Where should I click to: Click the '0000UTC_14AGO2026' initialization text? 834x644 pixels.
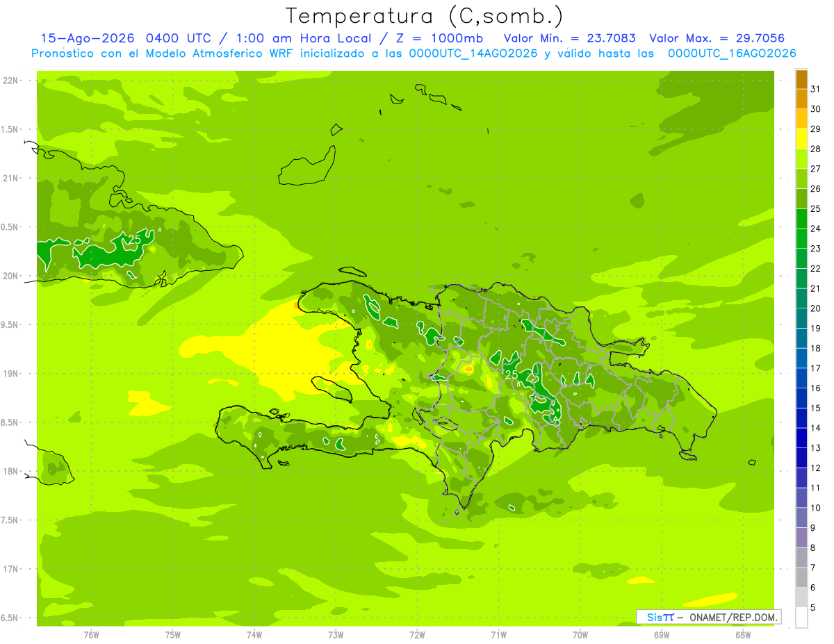click(473, 53)
